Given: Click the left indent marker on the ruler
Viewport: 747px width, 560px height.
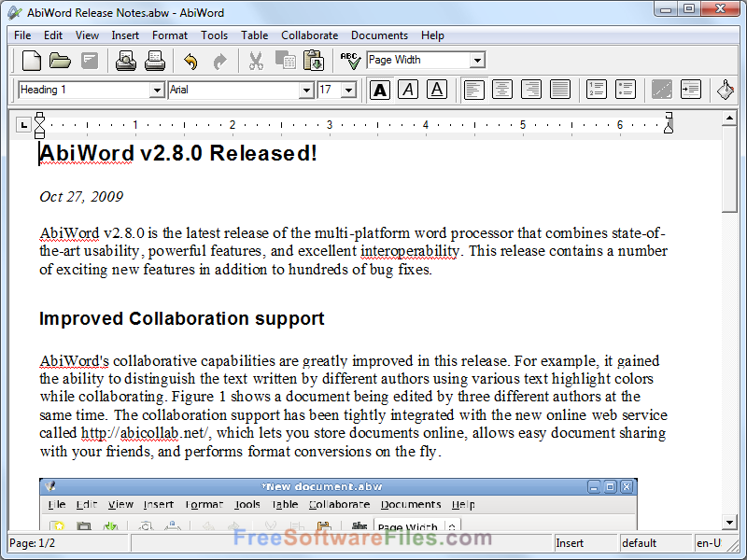Looking at the screenshot, I should 40,125.
